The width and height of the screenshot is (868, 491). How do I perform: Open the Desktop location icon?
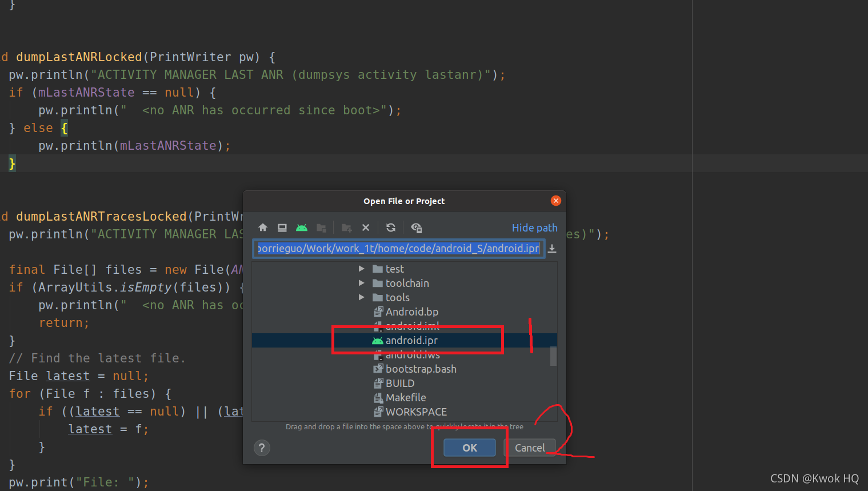click(282, 227)
